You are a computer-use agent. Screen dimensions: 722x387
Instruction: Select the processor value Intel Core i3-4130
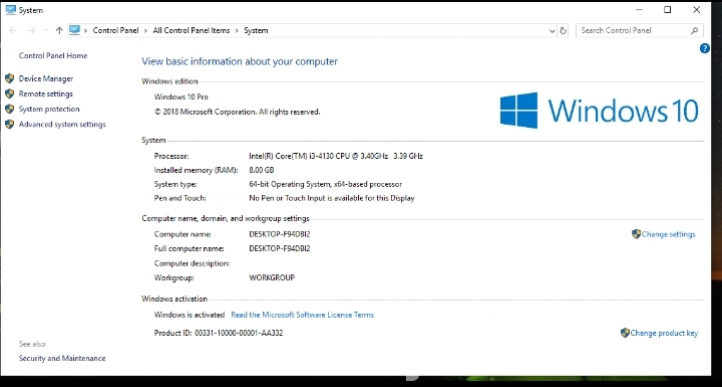[x=336, y=156]
